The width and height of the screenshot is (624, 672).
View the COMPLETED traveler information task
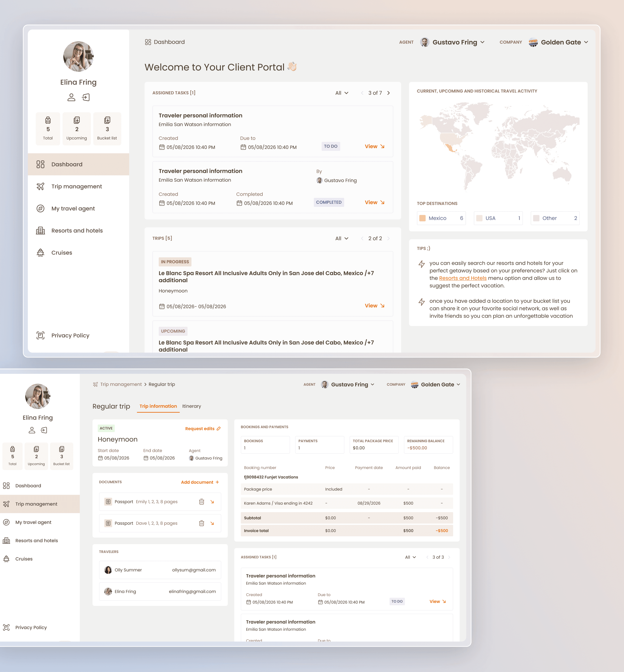coord(374,202)
